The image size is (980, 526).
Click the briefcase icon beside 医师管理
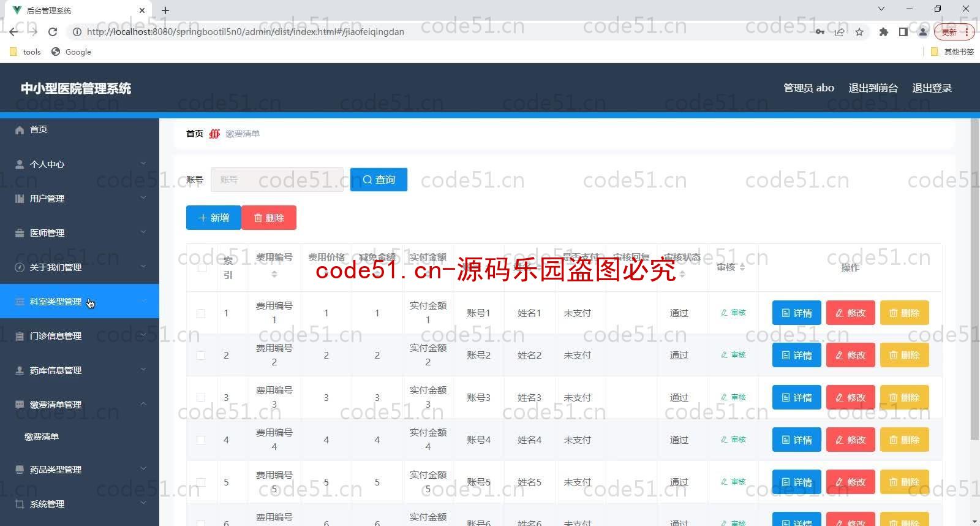tap(20, 233)
